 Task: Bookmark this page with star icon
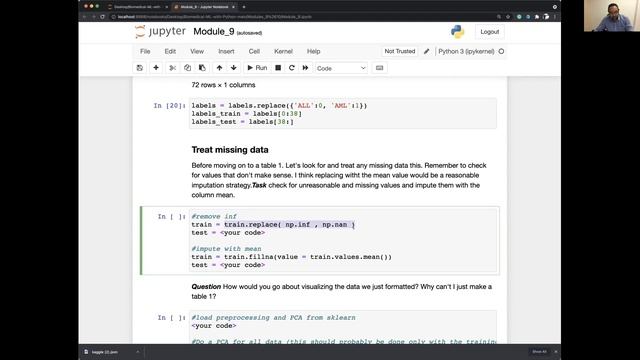coord(508,17)
